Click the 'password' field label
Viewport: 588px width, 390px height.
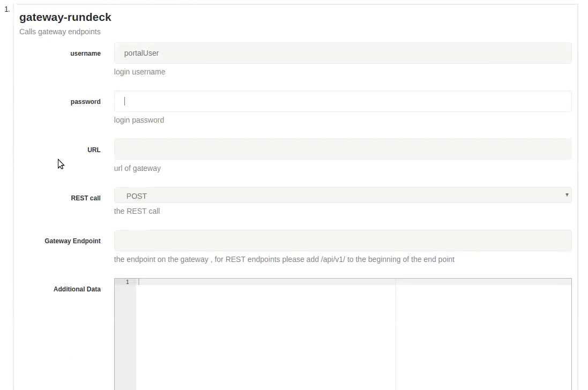click(x=86, y=102)
